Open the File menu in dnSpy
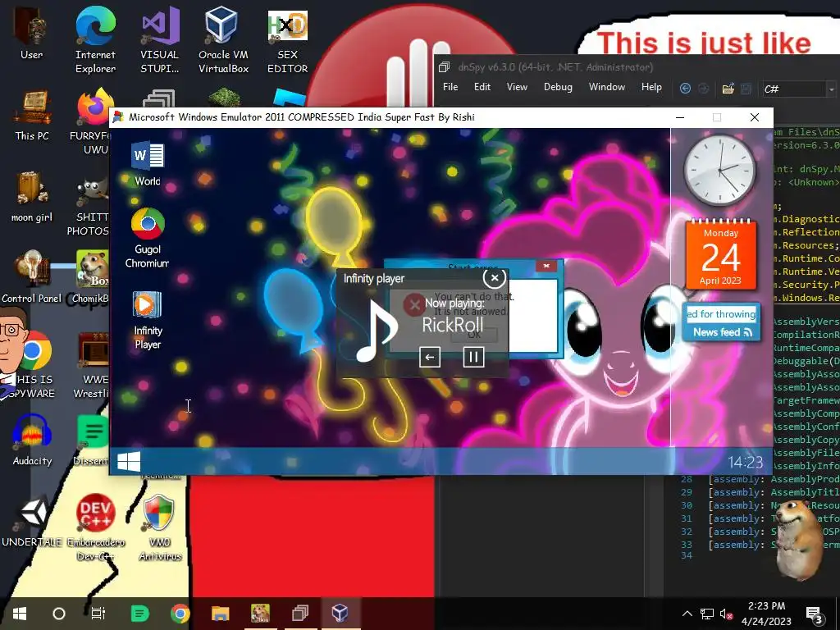Viewport: 840px width, 630px height. click(x=450, y=87)
